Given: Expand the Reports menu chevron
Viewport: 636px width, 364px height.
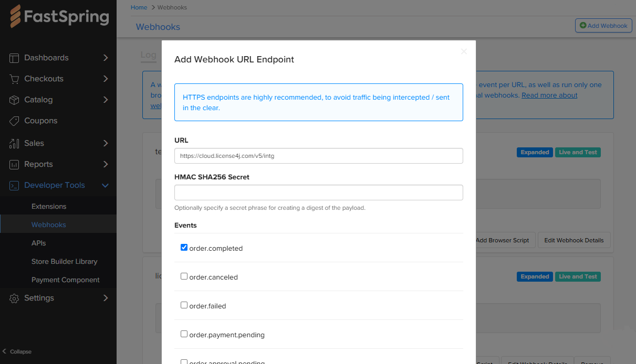Looking at the screenshot, I should (x=106, y=164).
